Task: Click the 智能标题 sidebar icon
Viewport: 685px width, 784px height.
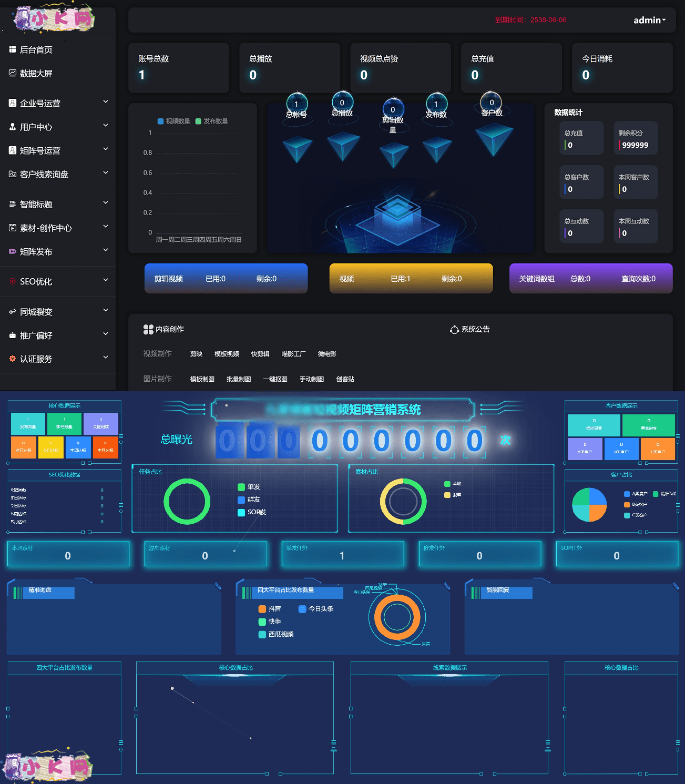Action: click(13, 204)
